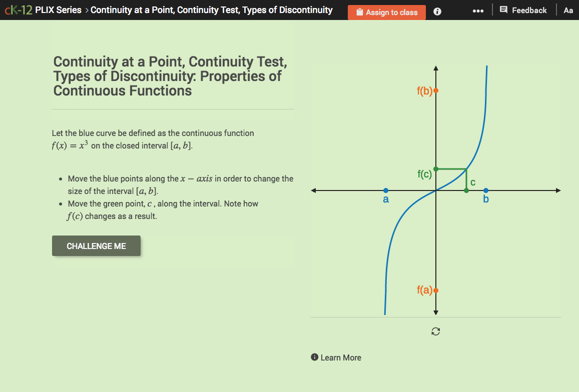The width and height of the screenshot is (579, 392).
Task: Click the info icon next to Assign to class
Action: [x=437, y=12]
